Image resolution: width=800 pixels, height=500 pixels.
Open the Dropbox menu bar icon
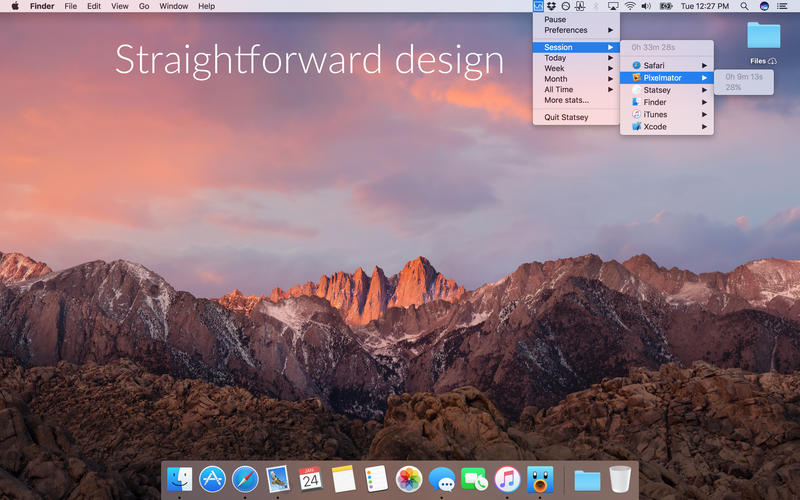[x=552, y=6]
